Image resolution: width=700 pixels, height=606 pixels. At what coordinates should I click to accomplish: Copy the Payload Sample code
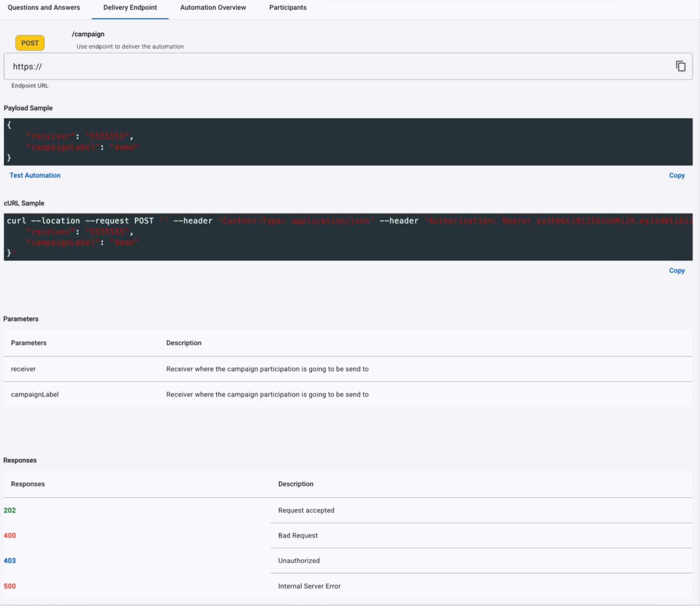(x=677, y=175)
